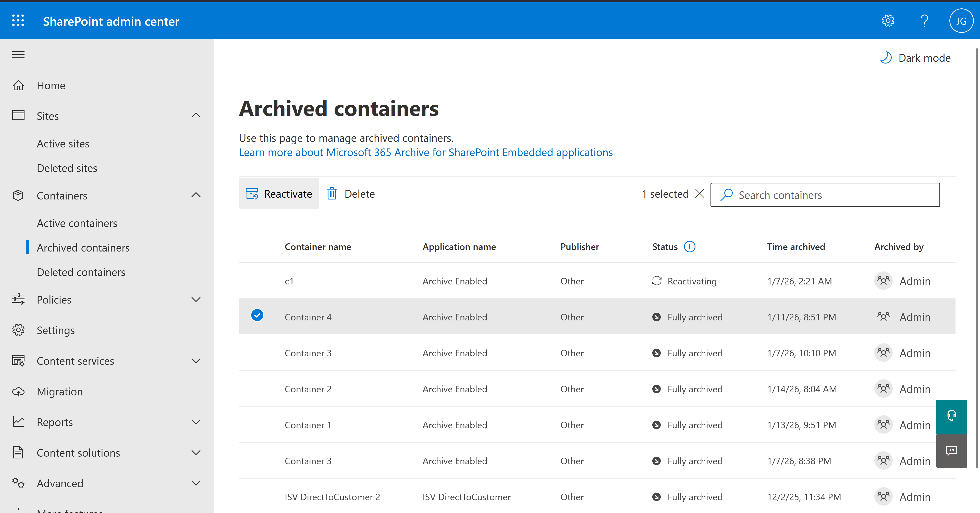Click the Reactivate button
Viewport: 980px width, 513px height.
279,194
